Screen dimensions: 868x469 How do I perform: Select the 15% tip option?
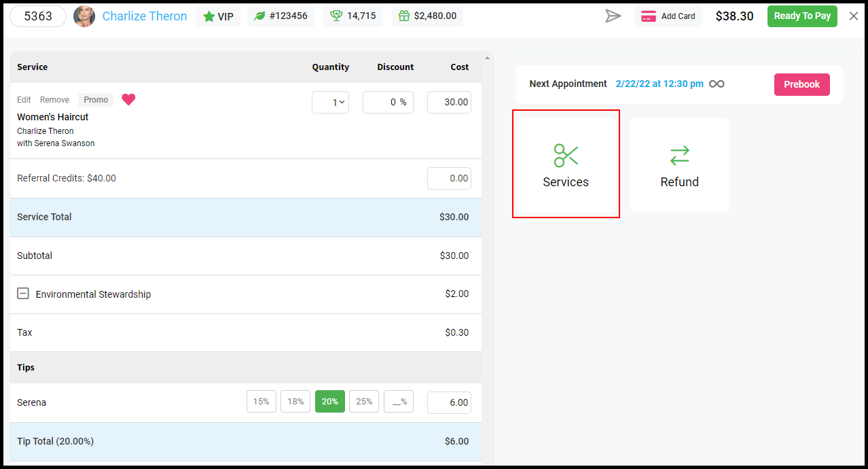coord(261,402)
